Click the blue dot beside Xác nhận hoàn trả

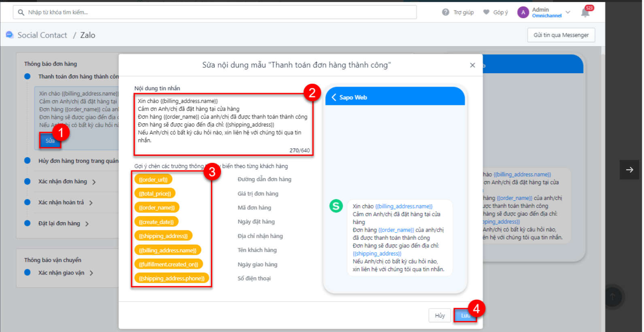(x=28, y=202)
